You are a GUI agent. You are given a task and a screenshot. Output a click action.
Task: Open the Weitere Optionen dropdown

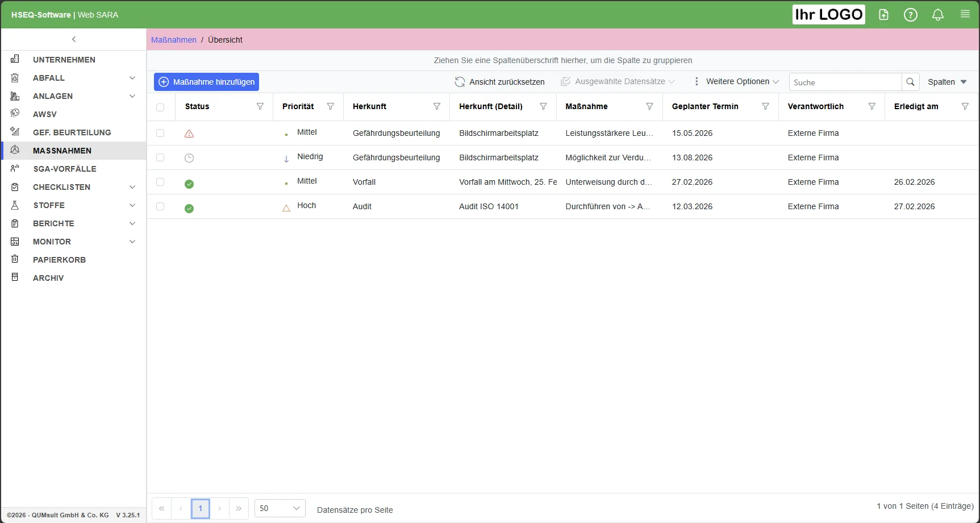tap(736, 82)
